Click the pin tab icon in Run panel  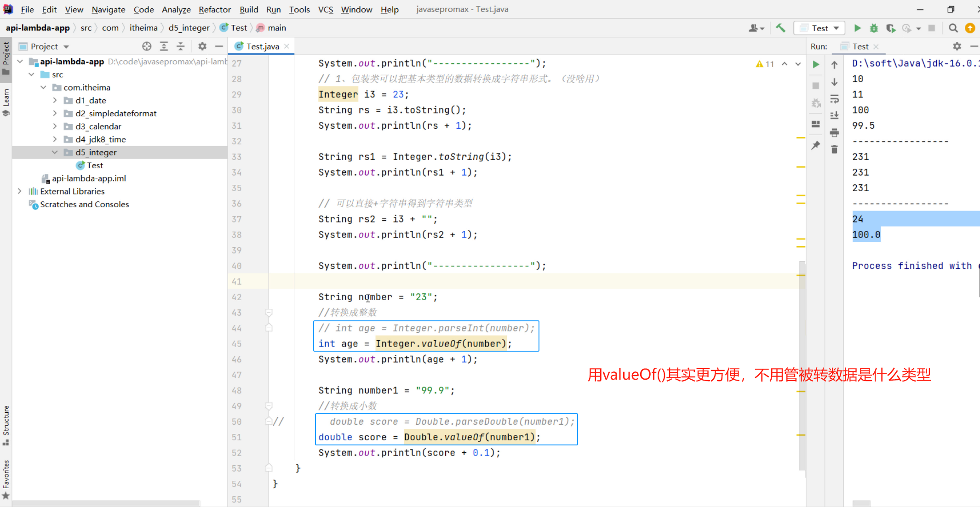point(816,145)
